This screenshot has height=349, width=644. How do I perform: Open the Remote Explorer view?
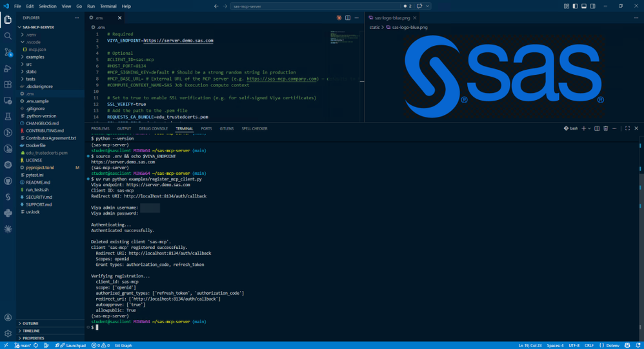point(8,100)
